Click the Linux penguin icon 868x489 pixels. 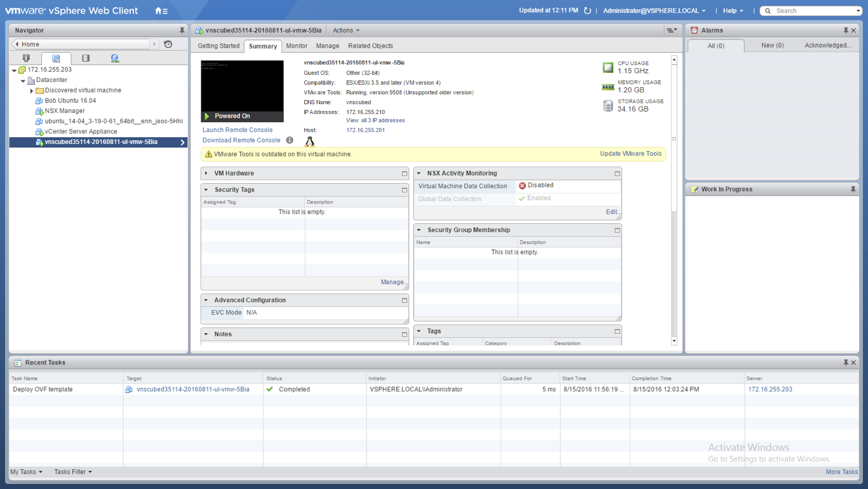click(x=310, y=141)
